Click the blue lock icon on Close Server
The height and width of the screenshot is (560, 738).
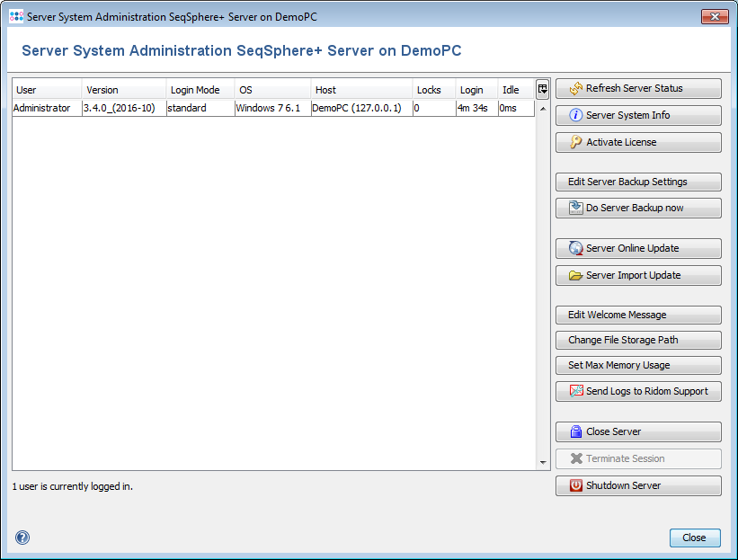575,431
